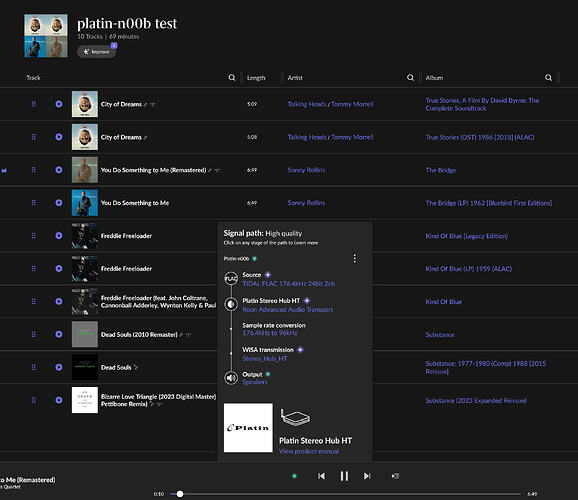The width and height of the screenshot is (578, 500).
Task: Open the True Stories (OST) 1986 [2018] (ALAC) album
Action: point(480,137)
